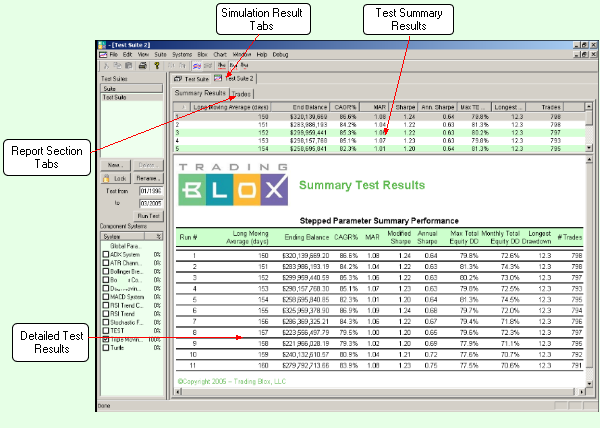600x428 pixels.
Task: Open the View menu
Action: coord(143,55)
